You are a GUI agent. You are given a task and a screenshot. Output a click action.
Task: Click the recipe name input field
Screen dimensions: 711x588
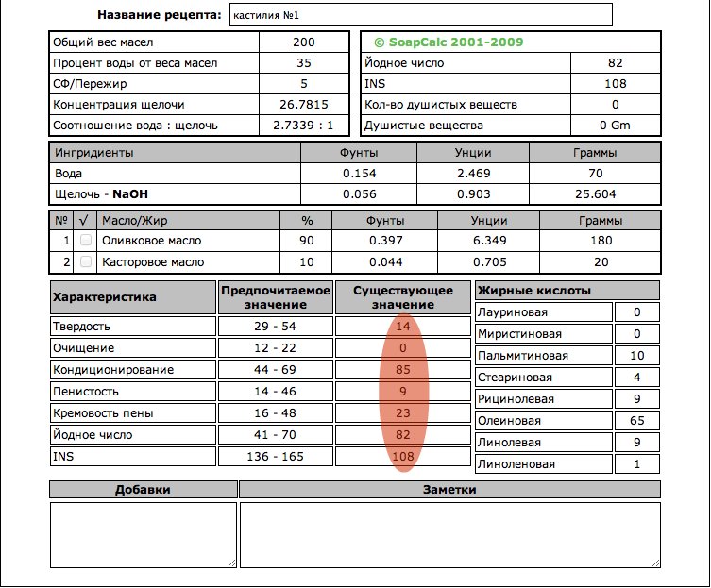(x=421, y=15)
